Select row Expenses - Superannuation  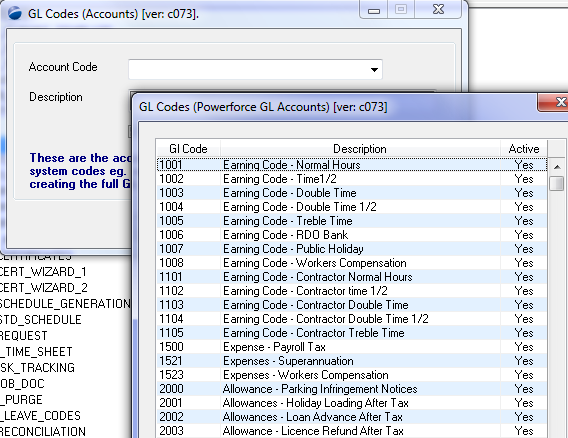tap(352, 361)
